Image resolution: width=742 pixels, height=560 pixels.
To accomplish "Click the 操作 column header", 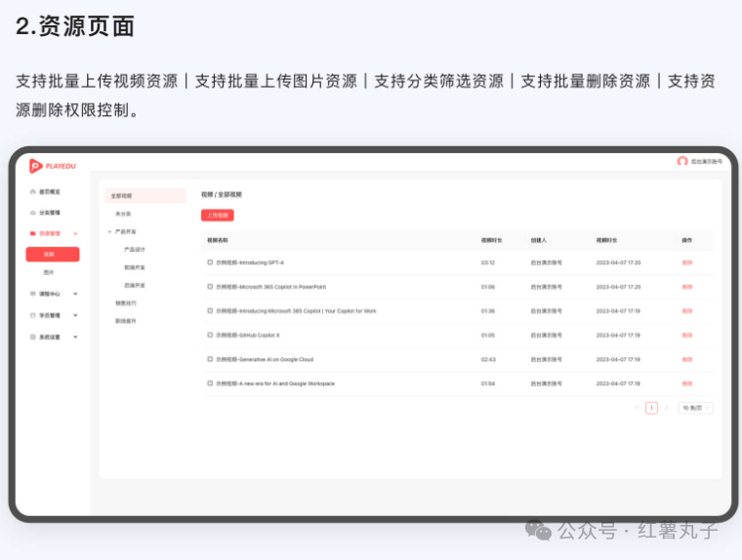I will [x=687, y=240].
